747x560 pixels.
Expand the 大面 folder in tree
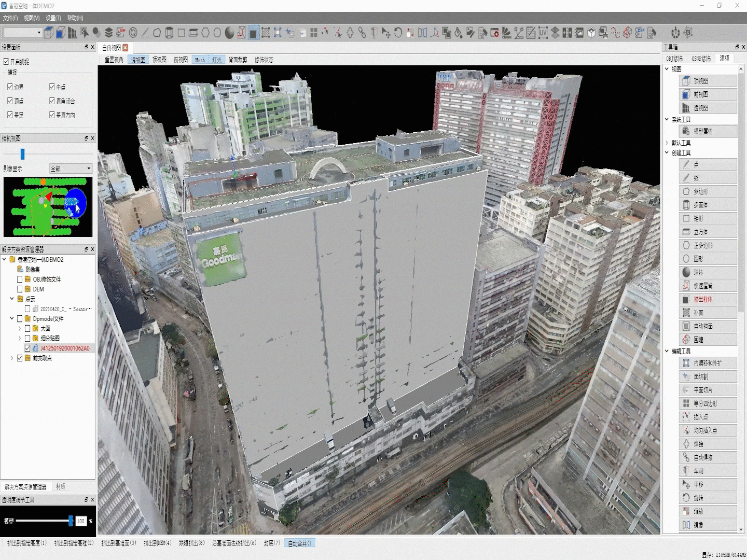(x=20, y=328)
